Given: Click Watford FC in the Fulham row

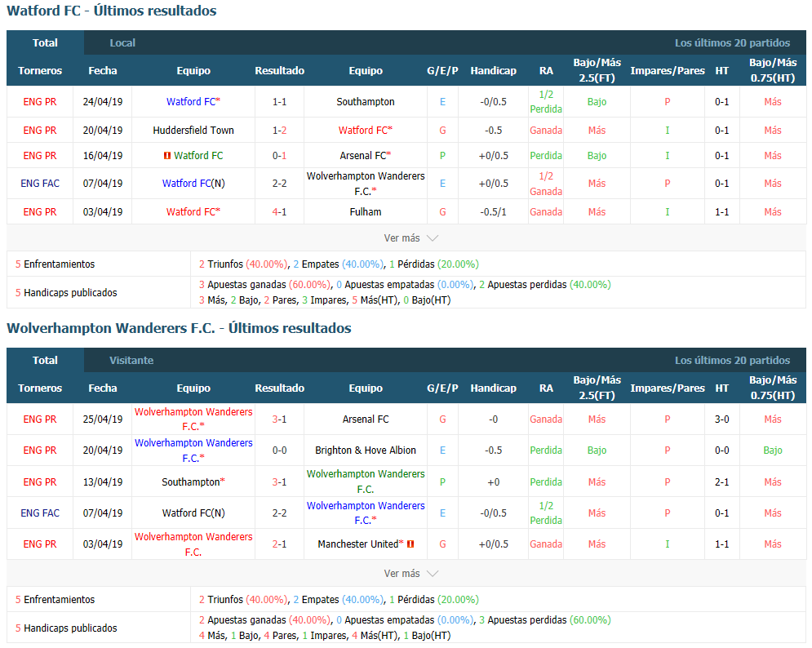Looking at the screenshot, I should (191, 212).
